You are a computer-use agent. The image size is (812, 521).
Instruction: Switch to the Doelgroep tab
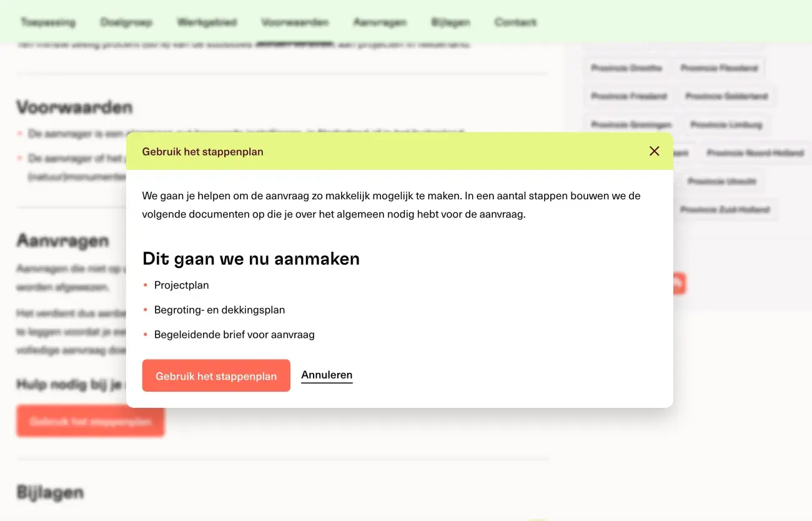(x=126, y=22)
